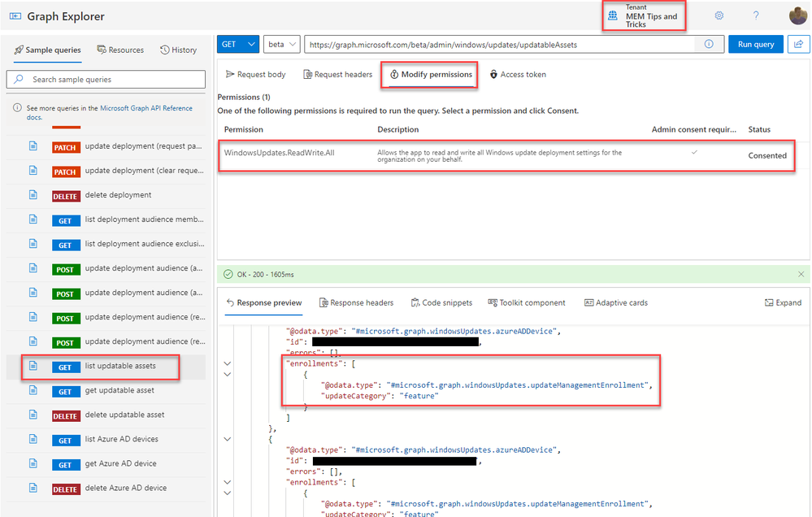Viewport: 812px width, 517px height.
Task: Click the Consented status cell
Action: click(x=767, y=155)
